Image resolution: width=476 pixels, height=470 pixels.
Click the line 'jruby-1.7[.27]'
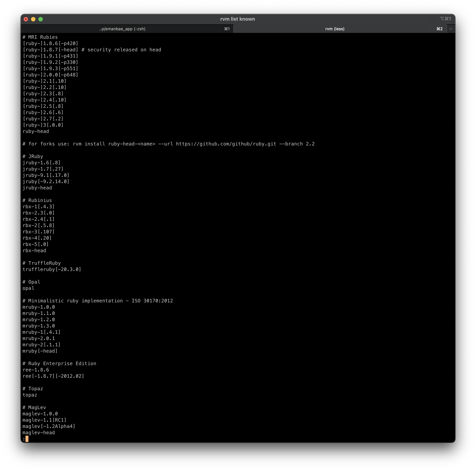[x=43, y=169]
